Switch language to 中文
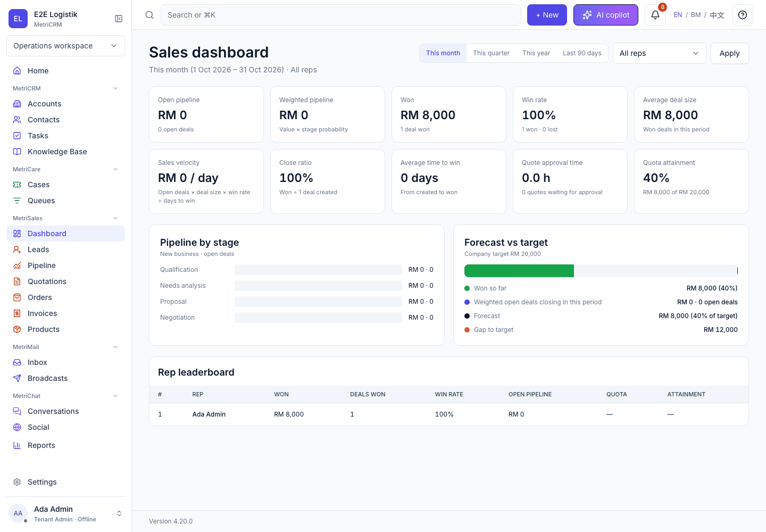This screenshot has width=766, height=532. coord(717,15)
